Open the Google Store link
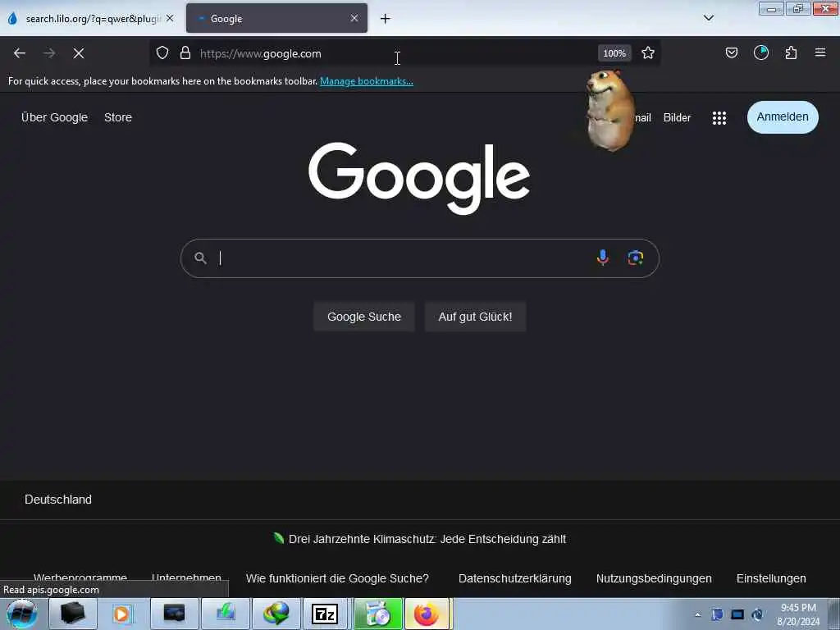Viewport: 840px width, 630px height. point(118,117)
